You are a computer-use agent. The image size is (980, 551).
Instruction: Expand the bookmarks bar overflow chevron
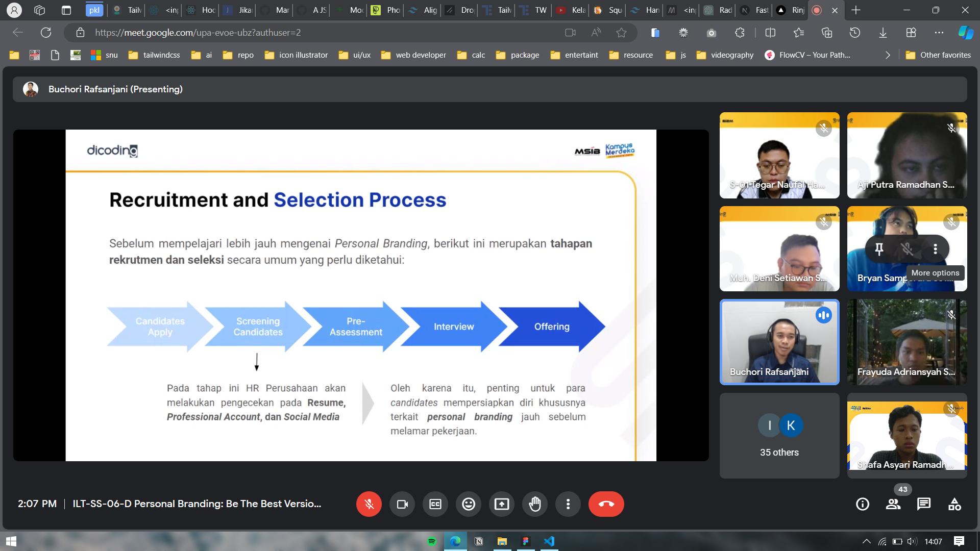pyautogui.click(x=888, y=55)
